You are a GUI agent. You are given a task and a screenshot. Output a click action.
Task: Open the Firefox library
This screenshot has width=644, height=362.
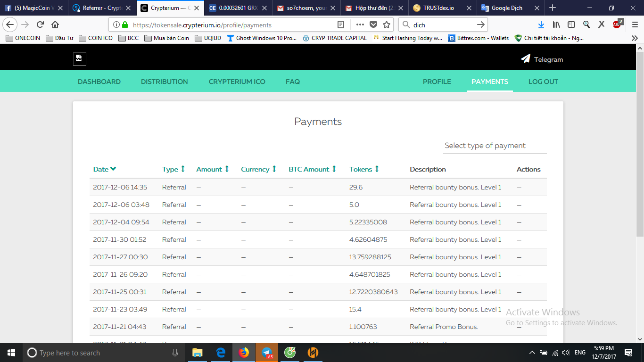(x=556, y=25)
